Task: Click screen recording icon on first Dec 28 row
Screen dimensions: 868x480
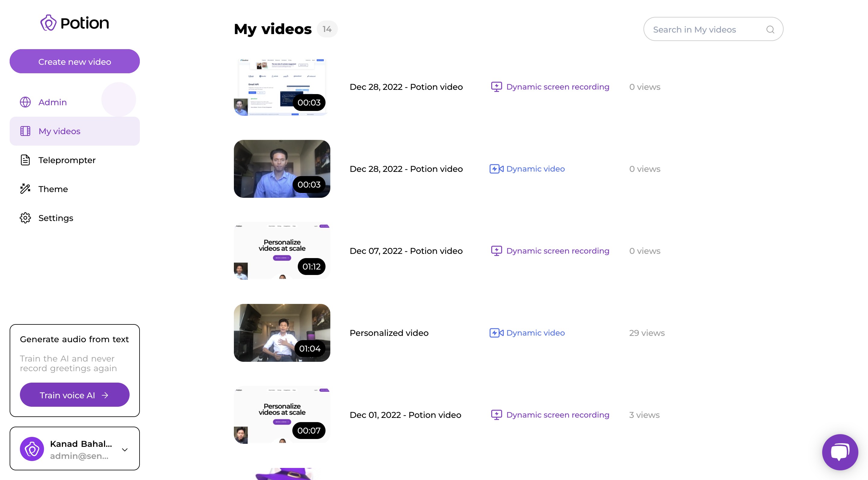Action: tap(496, 87)
